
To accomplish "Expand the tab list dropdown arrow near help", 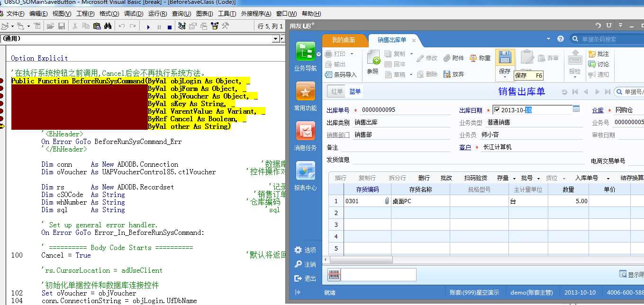I will [549, 39].
